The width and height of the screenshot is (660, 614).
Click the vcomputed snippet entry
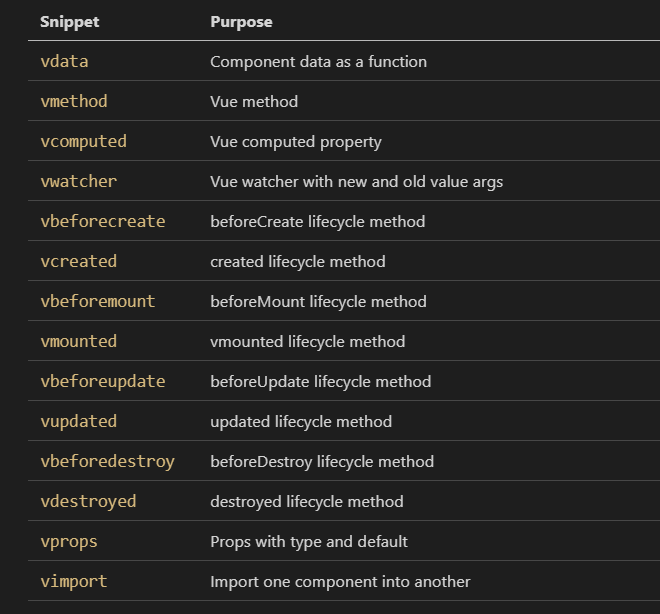tap(83, 142)
